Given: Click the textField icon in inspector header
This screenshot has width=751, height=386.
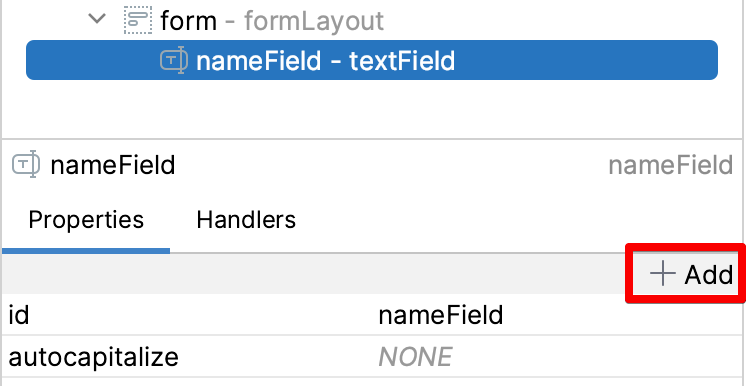Looking at the screenshot, I should (x=26, y=165).
